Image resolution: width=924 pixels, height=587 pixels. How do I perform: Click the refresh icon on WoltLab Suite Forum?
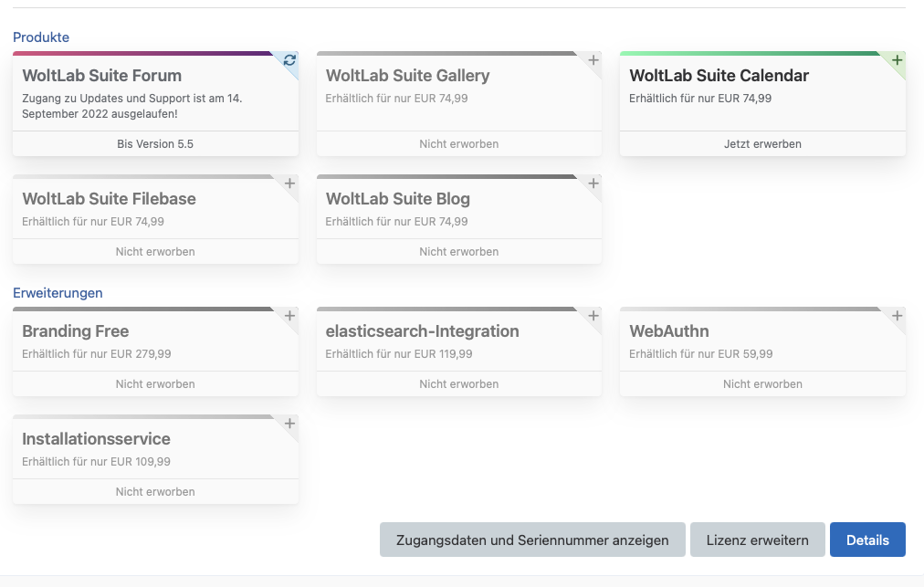[x=289, y=60]
